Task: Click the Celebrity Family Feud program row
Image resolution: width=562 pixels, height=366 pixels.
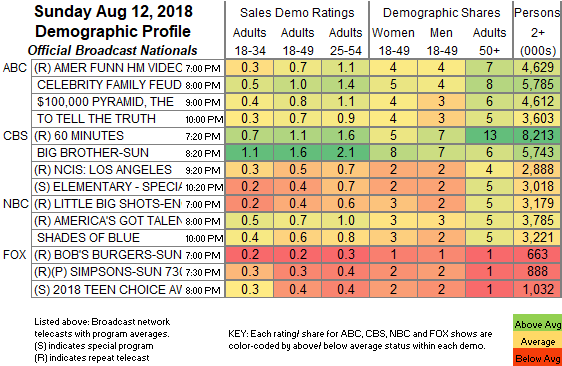Action: (128, 85)
